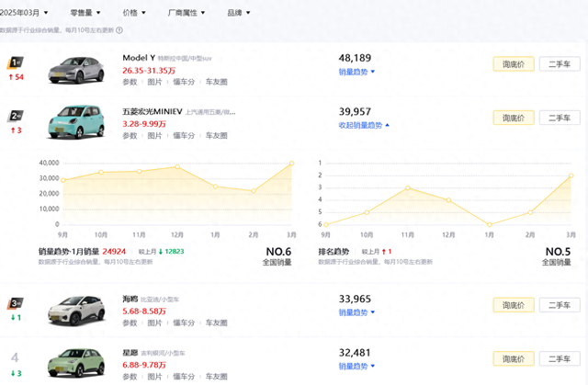The height and width of the screenshot is (385, 588).
Task: Click the sales figure 48,189
Action: pos(355,58)
